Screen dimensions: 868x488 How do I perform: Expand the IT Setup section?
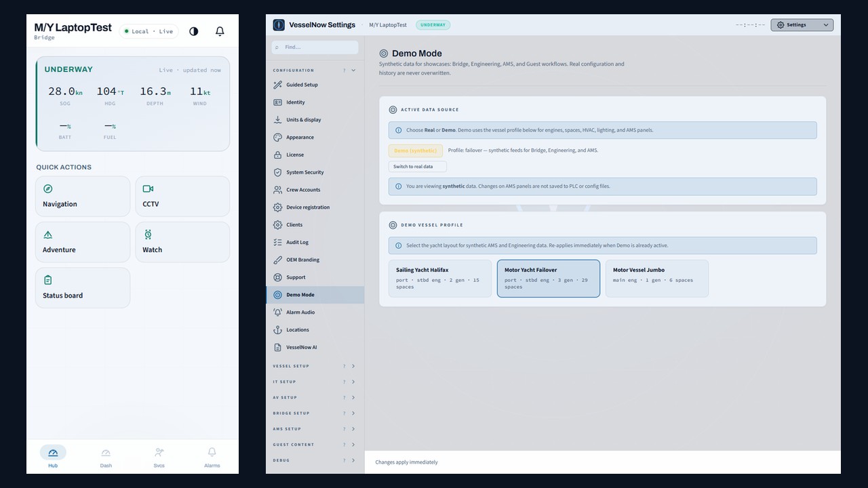[x=315, y=382]
